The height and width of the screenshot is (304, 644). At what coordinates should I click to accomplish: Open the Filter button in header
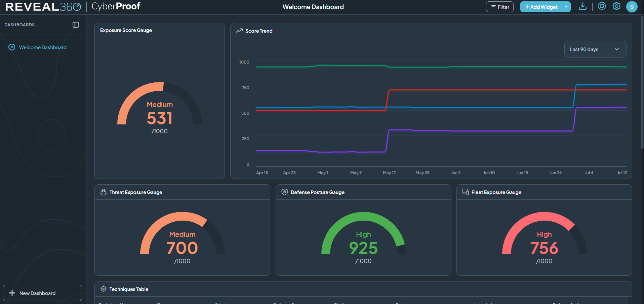tap(499, 7)
